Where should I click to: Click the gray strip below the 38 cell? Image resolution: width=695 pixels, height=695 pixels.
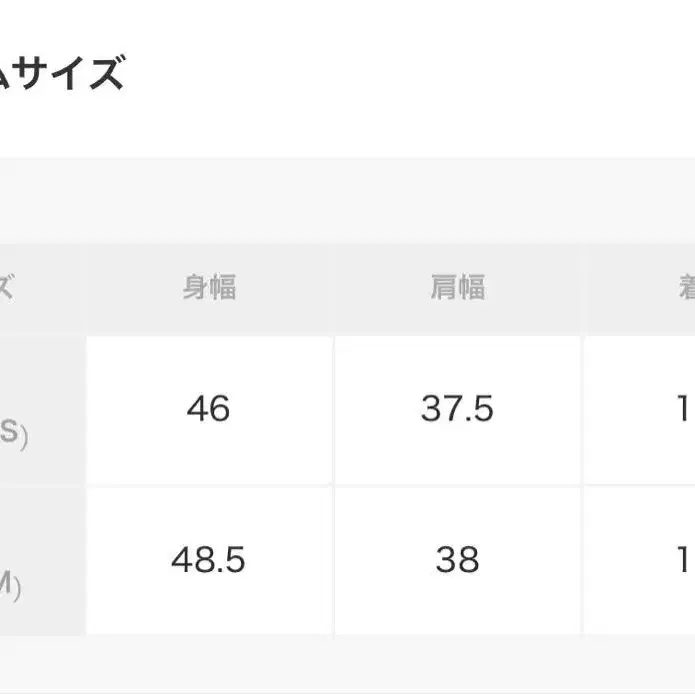(457, 662)
